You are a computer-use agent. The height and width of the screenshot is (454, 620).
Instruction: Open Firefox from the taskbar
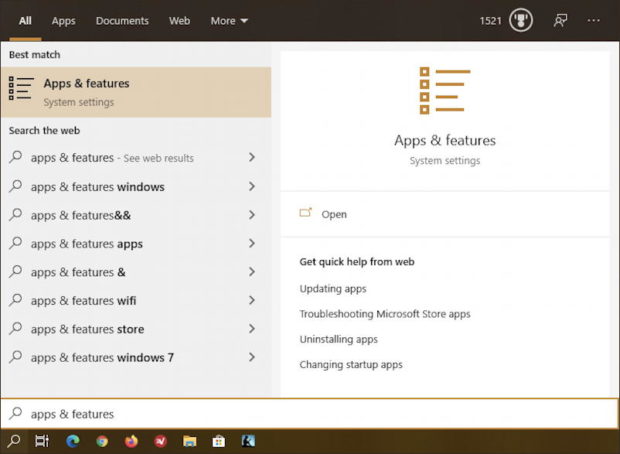click(131, 441)
